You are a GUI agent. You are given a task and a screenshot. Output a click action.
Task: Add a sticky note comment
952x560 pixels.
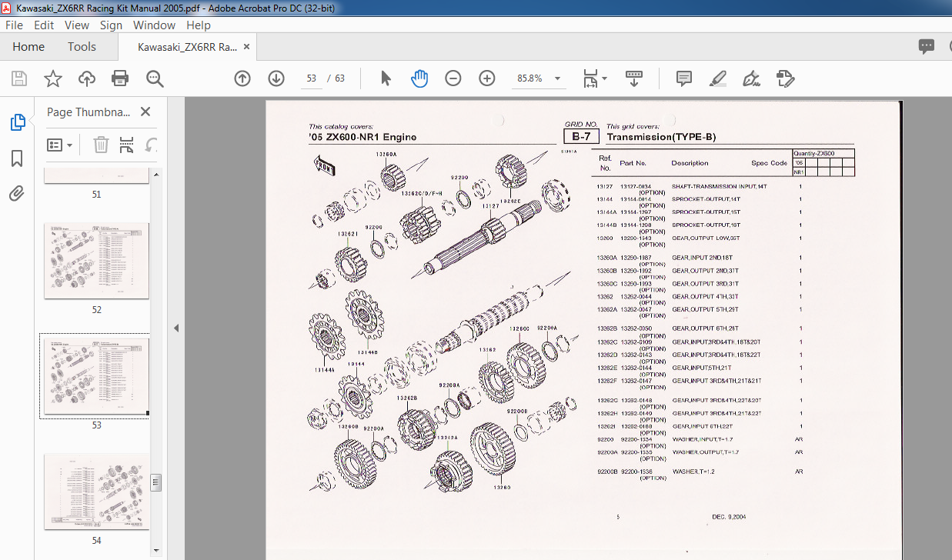coord(683,78)
